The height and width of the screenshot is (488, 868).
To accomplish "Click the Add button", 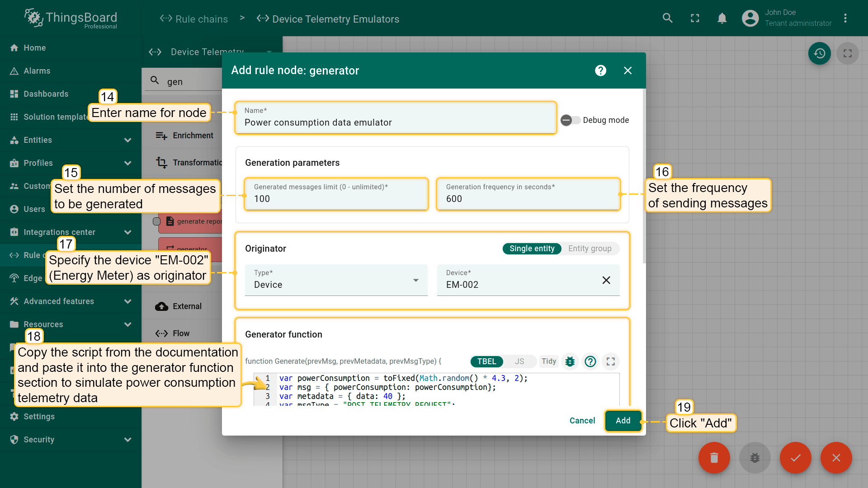I will [623, 421].
